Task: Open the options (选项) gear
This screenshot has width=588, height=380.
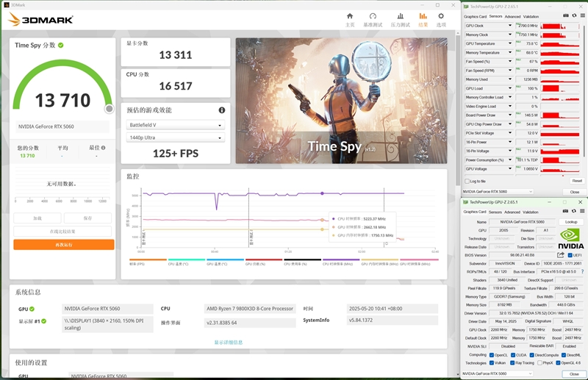Action: 441,20
